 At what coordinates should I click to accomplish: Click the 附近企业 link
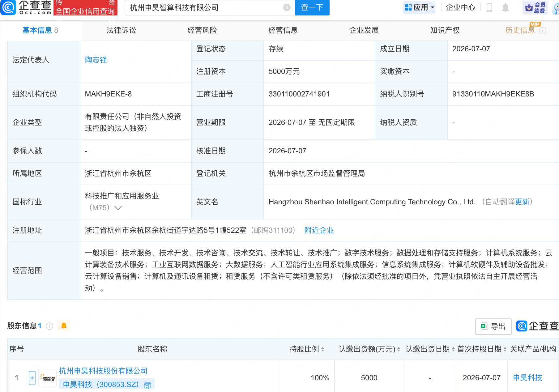(x=319, y=230)
